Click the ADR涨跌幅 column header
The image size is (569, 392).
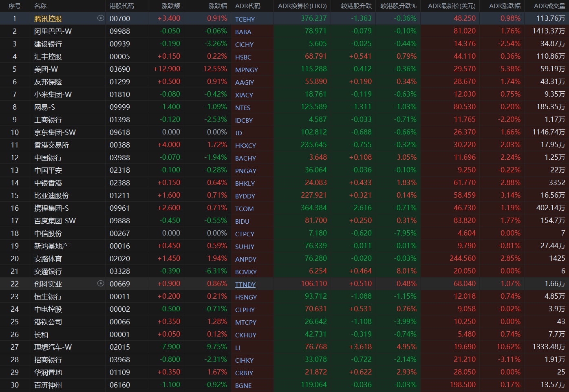click(505, 6)
